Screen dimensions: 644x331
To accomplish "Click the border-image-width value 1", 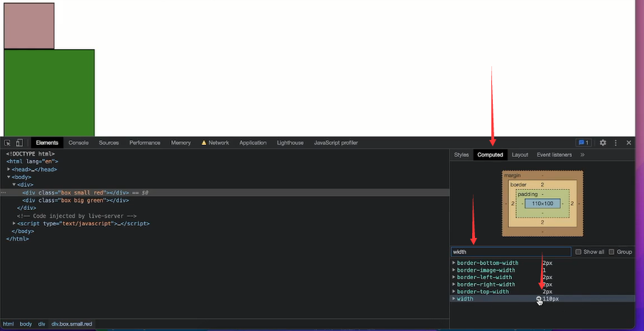I will coord(544,270).
